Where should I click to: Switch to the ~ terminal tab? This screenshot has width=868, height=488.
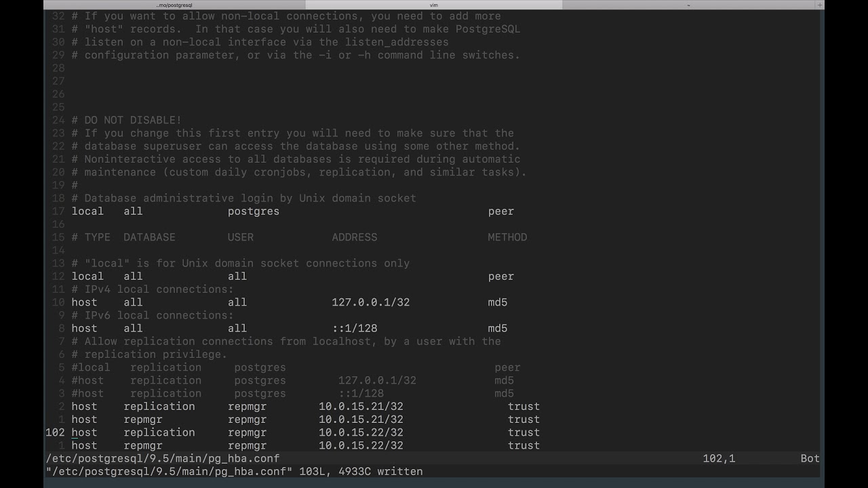689,5
